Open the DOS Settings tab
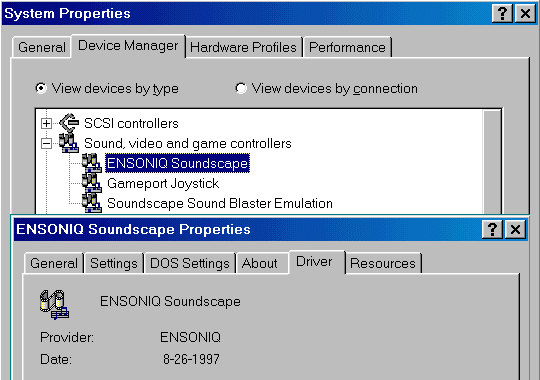This screenshot has height=380, width=540. (x=190, y=263)
